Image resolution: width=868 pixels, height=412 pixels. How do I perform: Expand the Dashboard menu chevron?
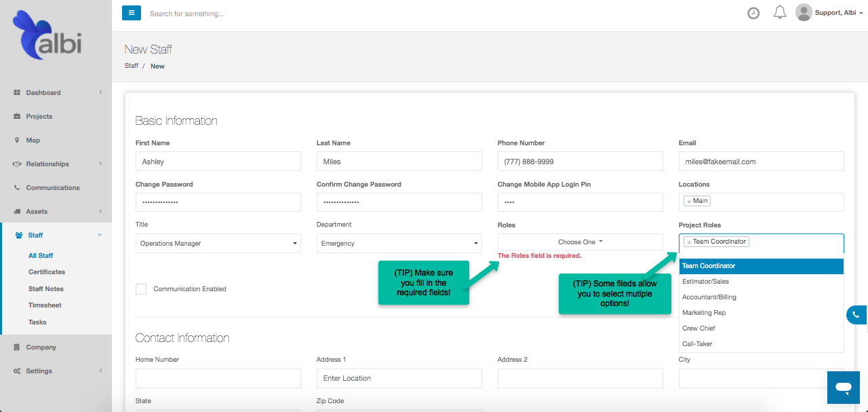click(100, 92)
